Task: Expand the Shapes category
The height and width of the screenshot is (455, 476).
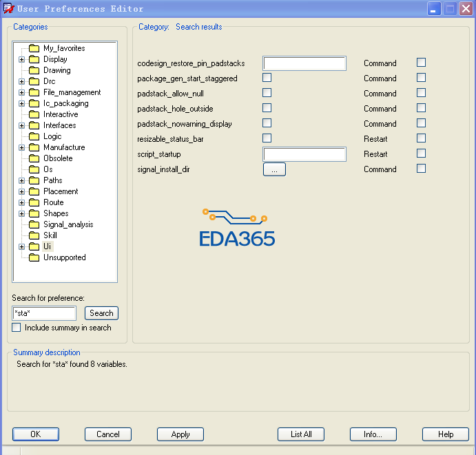Action: (x=21, y=213)
